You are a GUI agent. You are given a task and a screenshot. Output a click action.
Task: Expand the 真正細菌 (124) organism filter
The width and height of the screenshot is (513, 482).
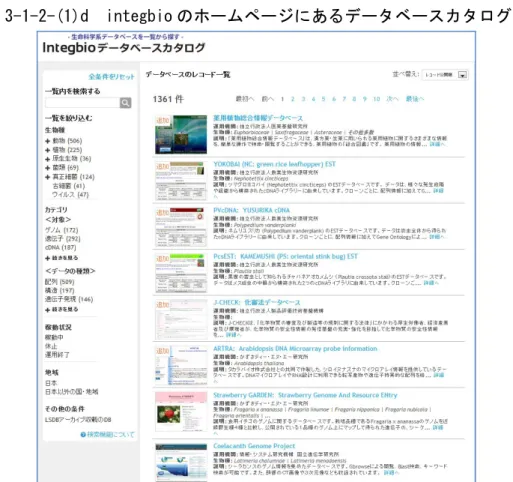(x=47, y=177)
